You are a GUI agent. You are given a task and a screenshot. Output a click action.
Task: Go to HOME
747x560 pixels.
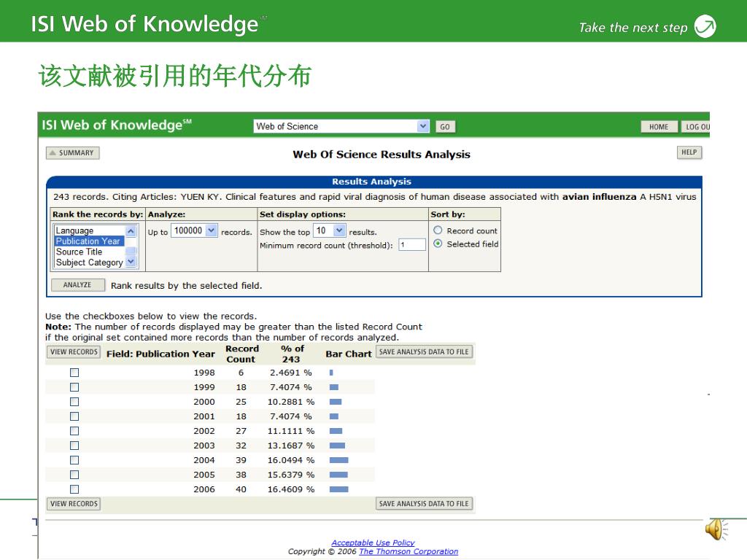pos(659,127)
